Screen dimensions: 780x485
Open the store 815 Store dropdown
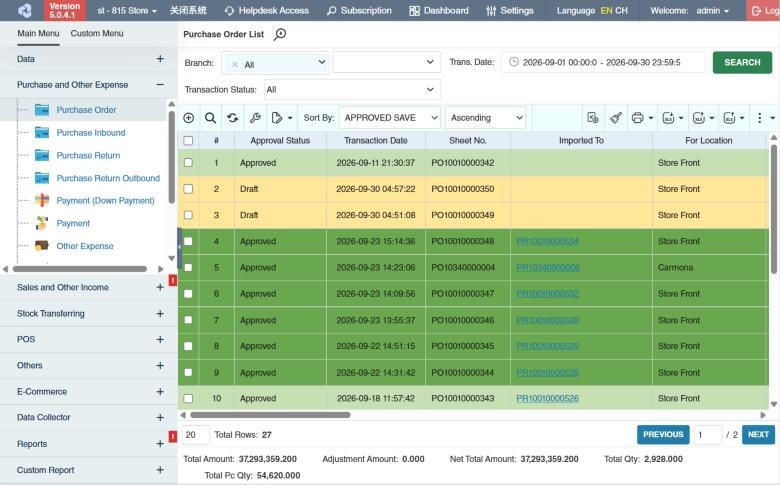point(127,10)
